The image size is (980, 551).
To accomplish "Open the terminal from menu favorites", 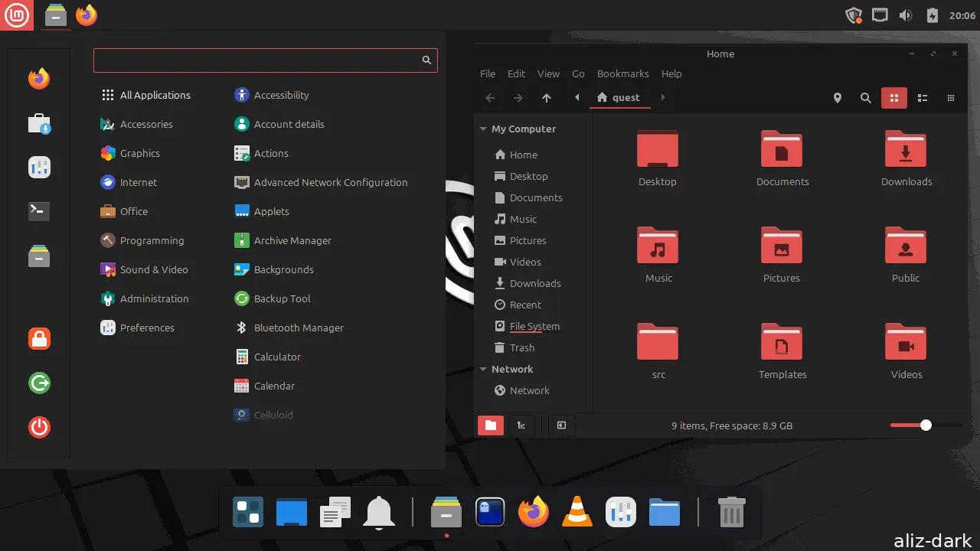I will coord(39,211).
